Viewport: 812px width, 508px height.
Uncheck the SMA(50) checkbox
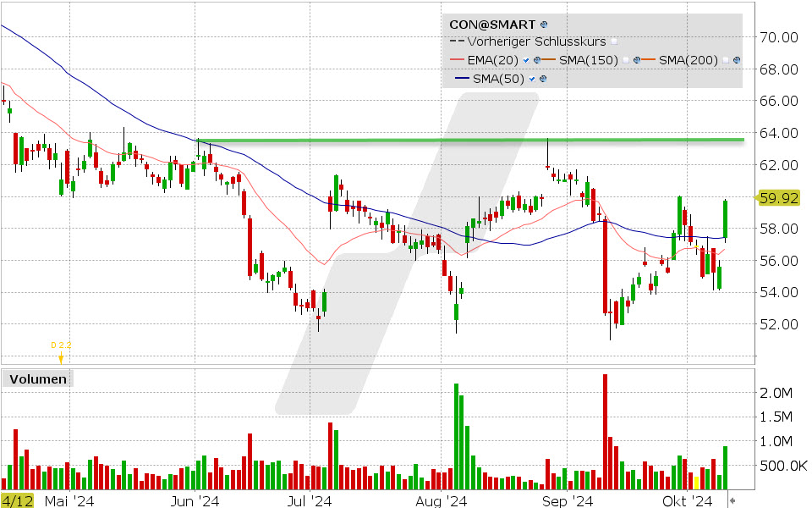532,79
